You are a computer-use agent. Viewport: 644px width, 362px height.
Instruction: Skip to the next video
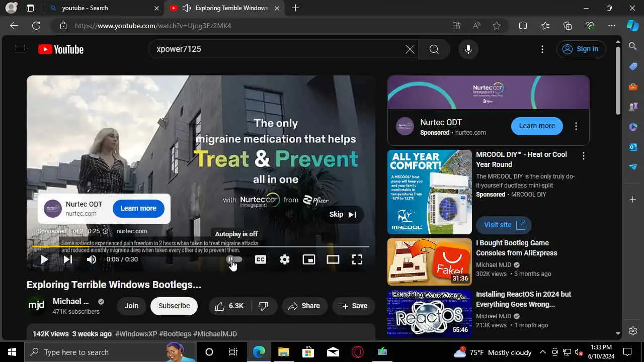click(x=68, y=259)
